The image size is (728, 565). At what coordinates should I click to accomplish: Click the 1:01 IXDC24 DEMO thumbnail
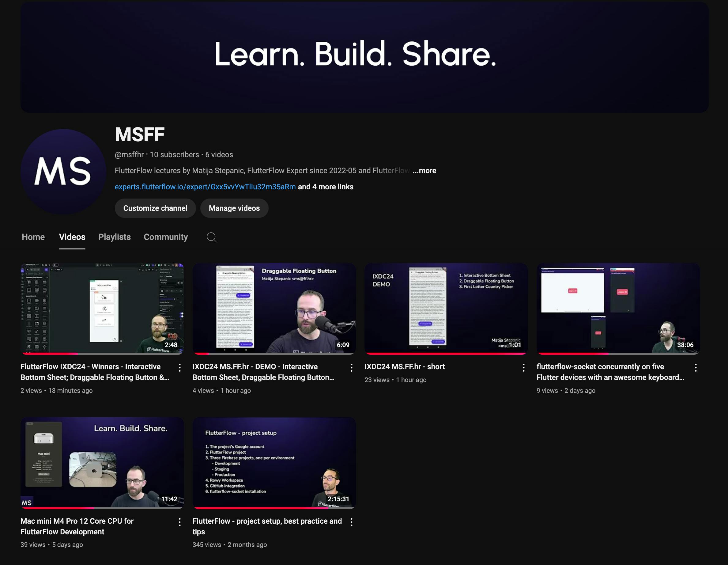(x=446, y=309)
